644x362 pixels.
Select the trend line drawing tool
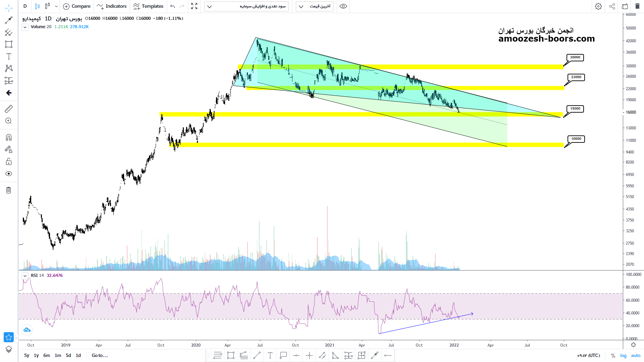(9, 20)
